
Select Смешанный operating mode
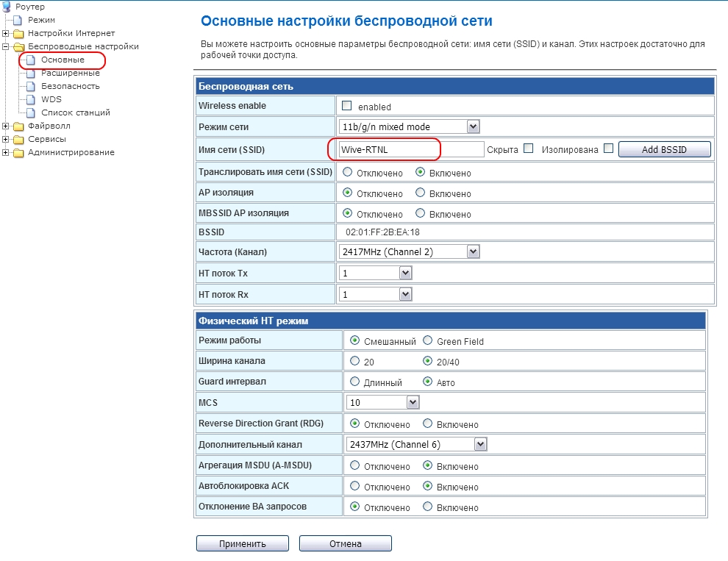pyautogui.click(x=354, y=340)
